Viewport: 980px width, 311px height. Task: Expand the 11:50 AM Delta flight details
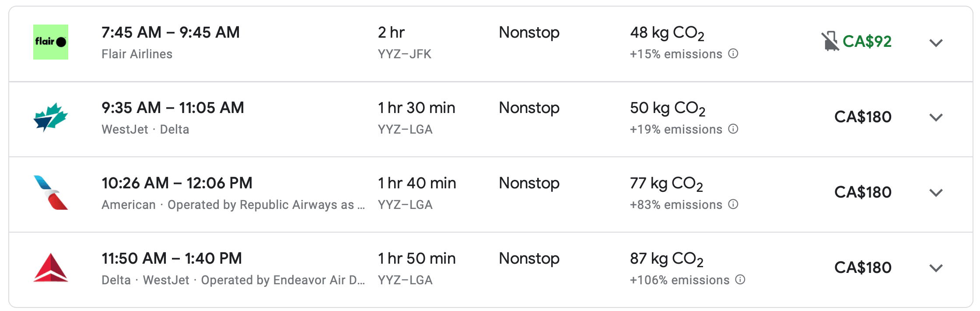(936, 268)
